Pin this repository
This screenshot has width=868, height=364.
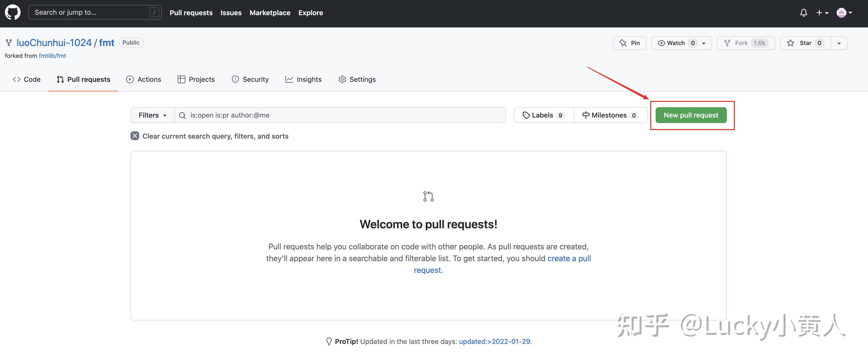pyautogui.click(x=629, y=43)
